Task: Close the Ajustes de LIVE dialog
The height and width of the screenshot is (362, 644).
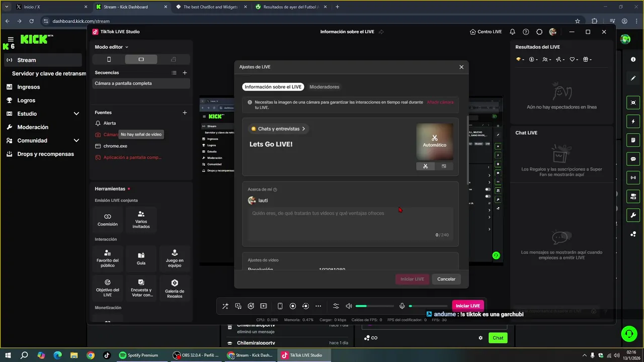Action: point(461,67)
